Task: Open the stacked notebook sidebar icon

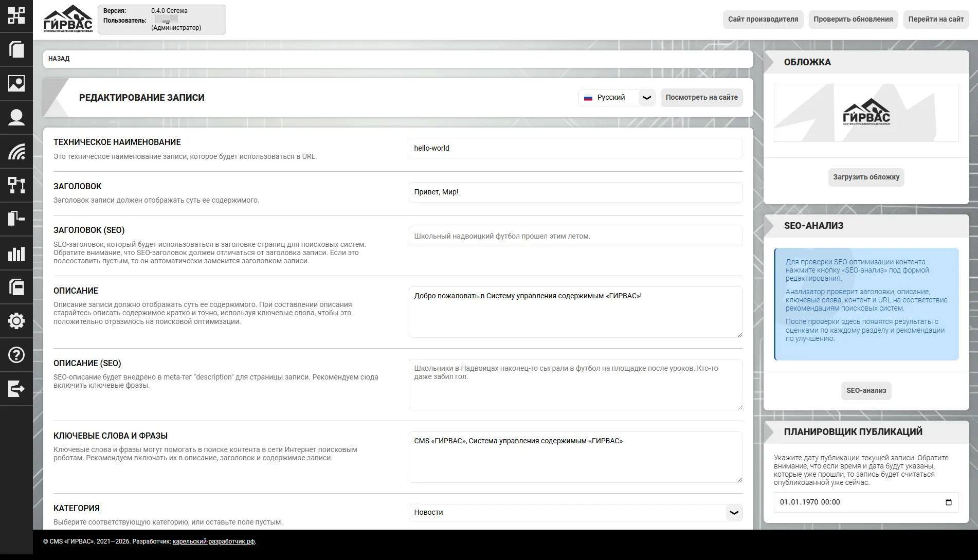Action: pyautogui.click(x=16, y=287)
